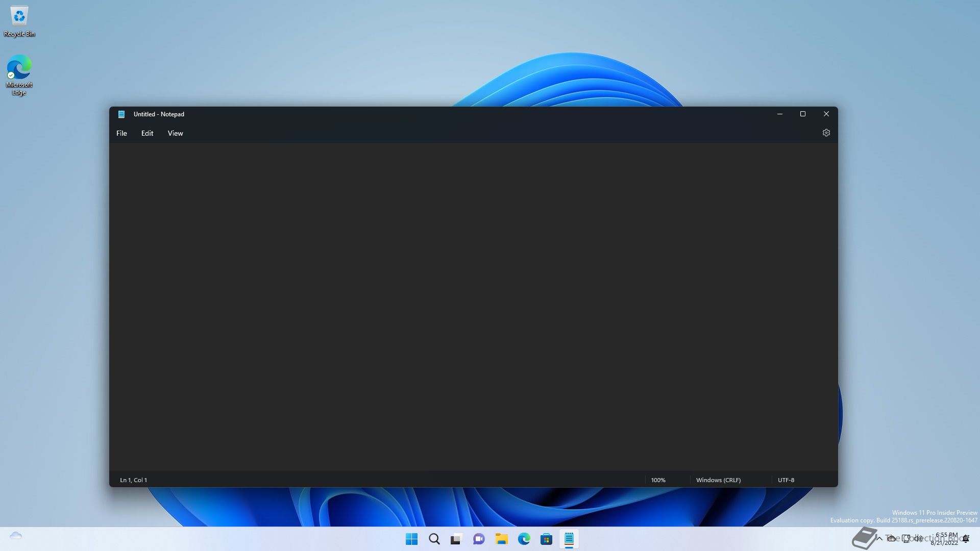Click the UTF-8 encoding indicator

tap(786, 480)
